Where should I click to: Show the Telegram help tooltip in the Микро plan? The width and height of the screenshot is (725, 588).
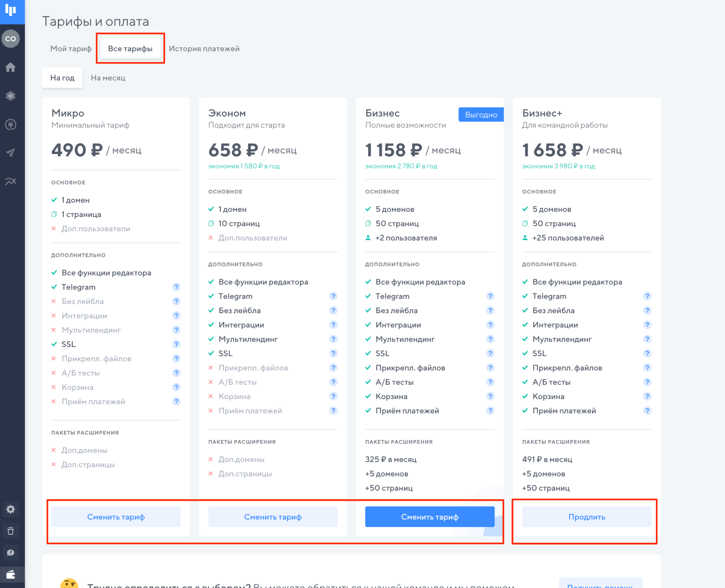[176, 287]
